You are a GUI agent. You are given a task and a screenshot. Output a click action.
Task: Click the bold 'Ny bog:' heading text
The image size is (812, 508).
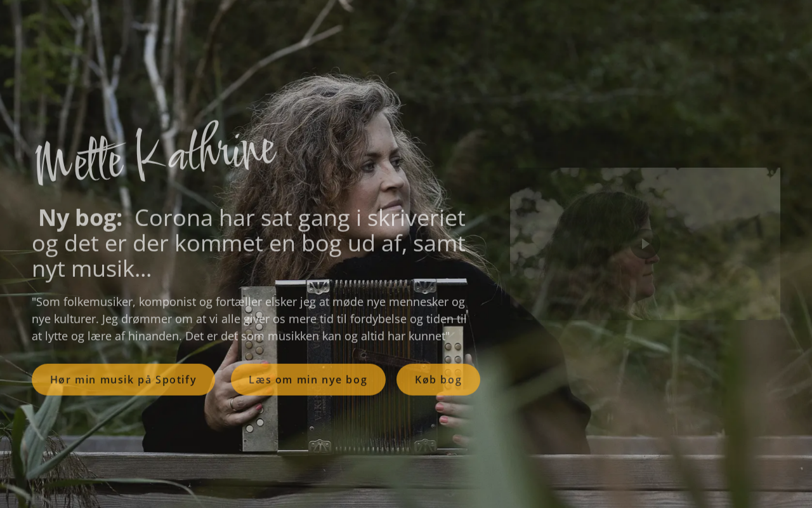[x=81, y=218]
